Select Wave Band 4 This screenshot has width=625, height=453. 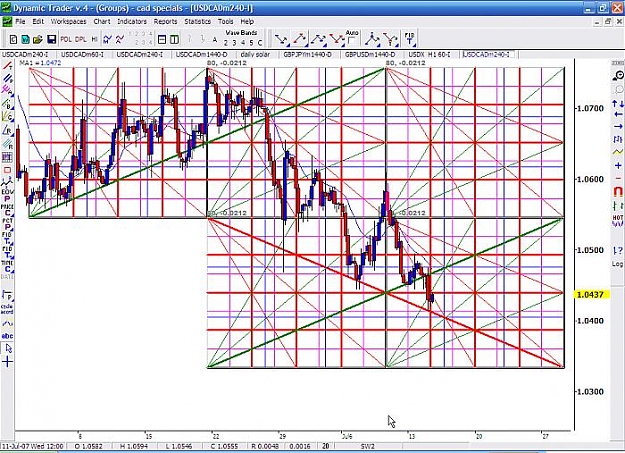243,43
